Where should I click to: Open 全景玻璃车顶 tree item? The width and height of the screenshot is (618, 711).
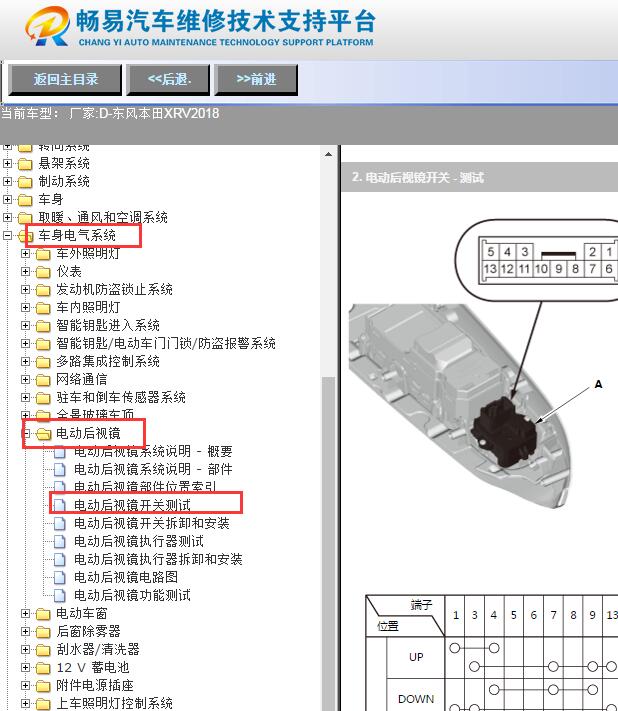[95, 414]
